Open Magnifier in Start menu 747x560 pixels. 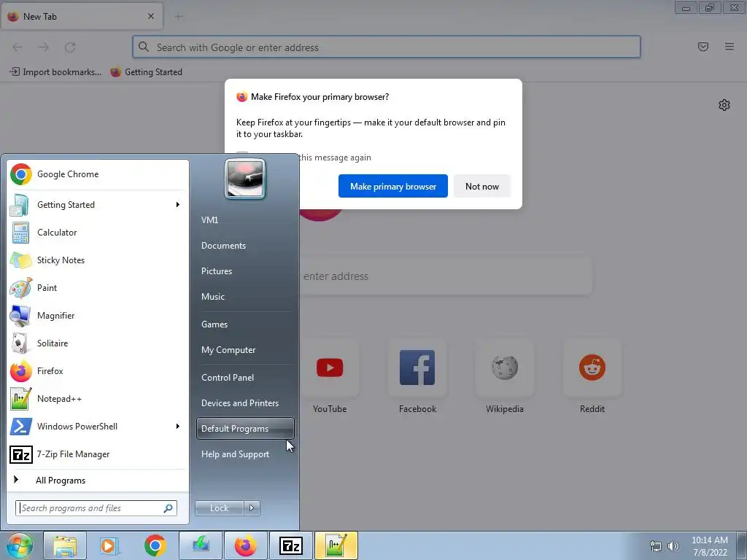98,315
